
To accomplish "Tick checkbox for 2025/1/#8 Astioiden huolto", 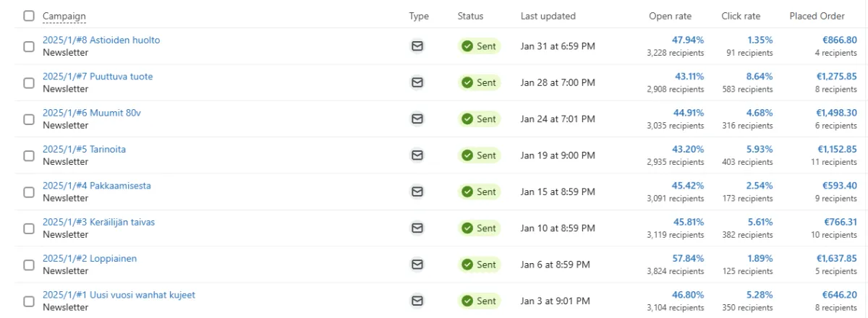I will 29,46.
